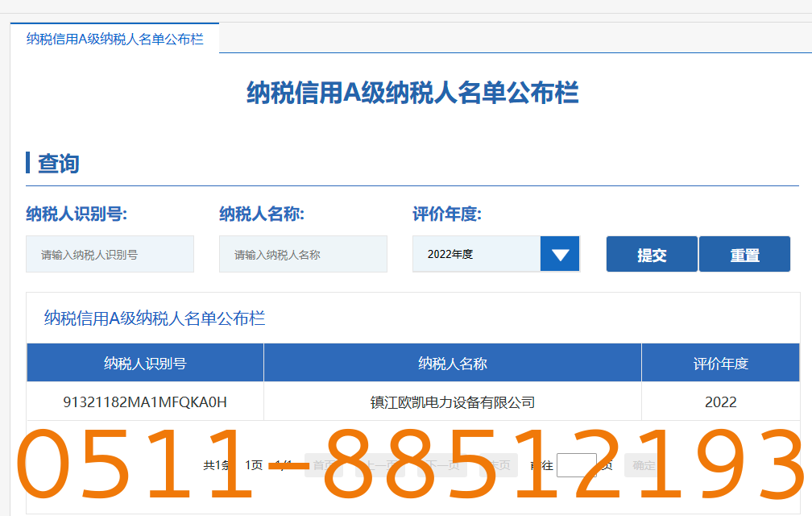
Task: Click the 纳税人名称 column header
Action: pyautogui.click(x=452, y=363)
